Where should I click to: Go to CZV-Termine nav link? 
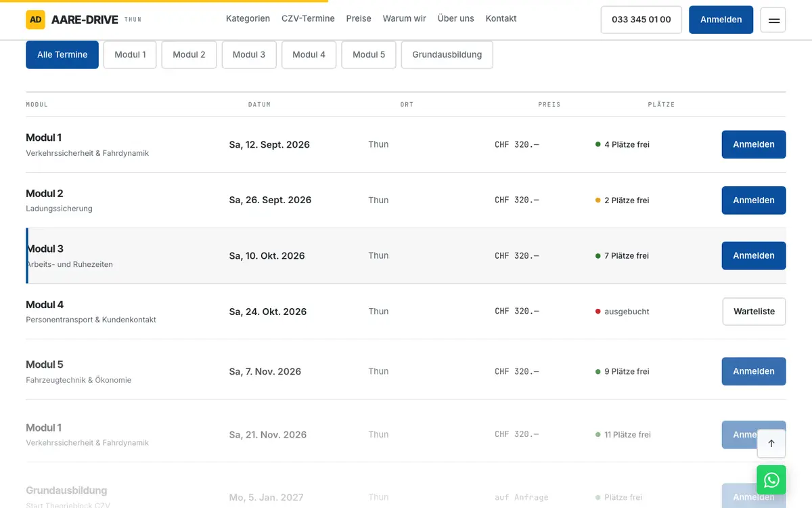click(308, 19)
